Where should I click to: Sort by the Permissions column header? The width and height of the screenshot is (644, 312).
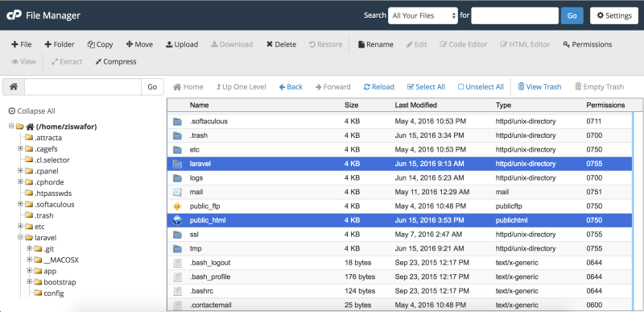click(605, 106)
